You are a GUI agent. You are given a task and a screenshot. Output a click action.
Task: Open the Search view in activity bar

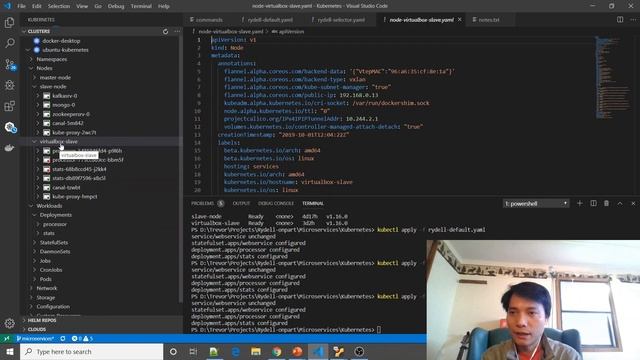click(9, 43)
